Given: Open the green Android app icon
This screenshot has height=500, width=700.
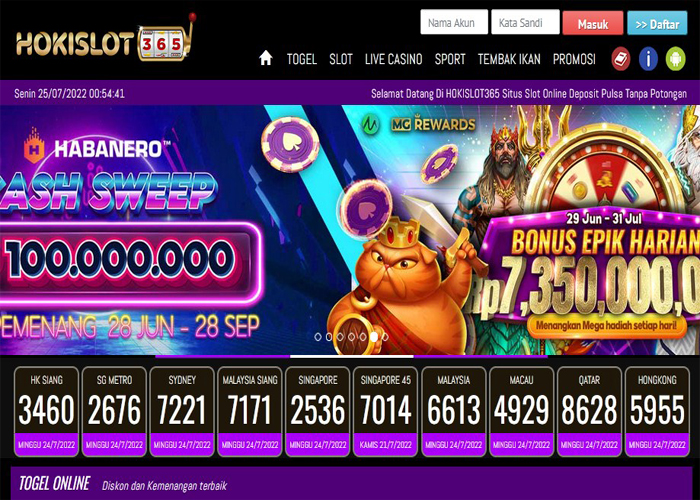Looking at the screenshot, I should [675, 58].
